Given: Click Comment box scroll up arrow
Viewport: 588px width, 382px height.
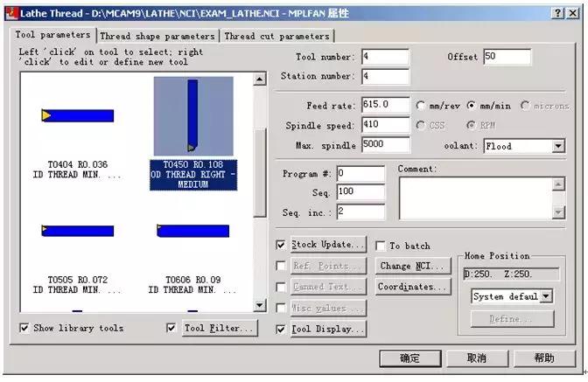Looking at the screenshot, I should pyautogui.click(x=558, y=184).
